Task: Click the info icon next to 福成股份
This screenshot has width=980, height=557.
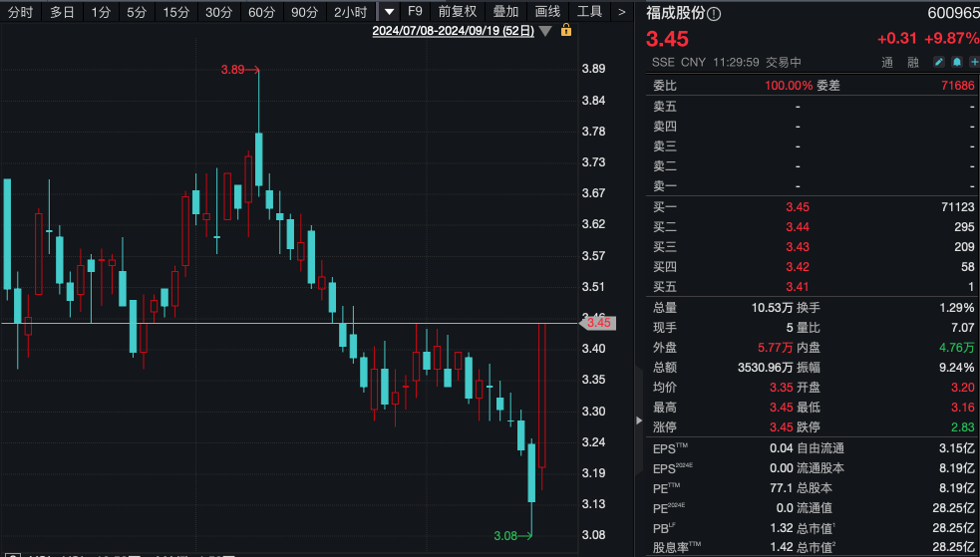Action: point(714,14)
